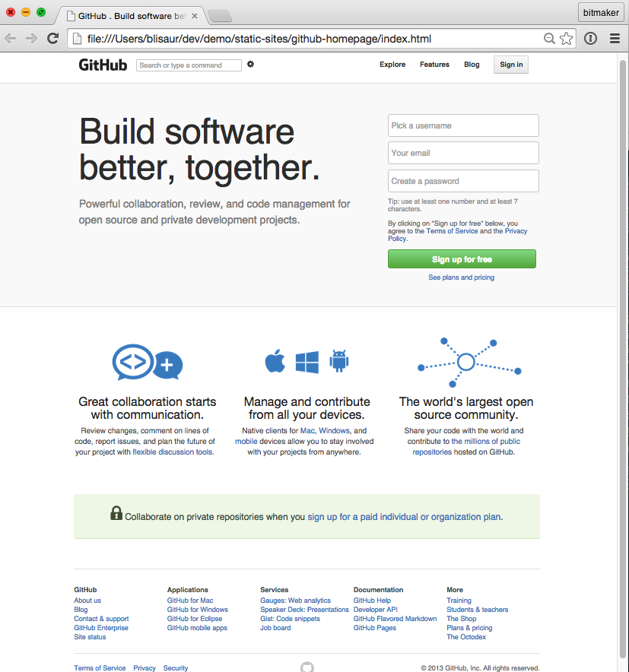
Task: Click the browser forward arrow
Action: click(31, 39)
